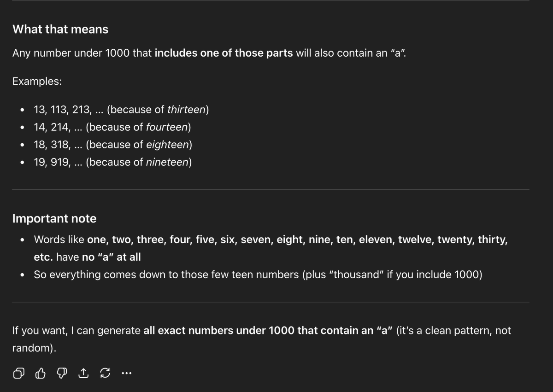This screenshot has width=553, height=392.
Task: Click the bullet line starting "13, 113, 213"
Action: pos(121,110)
